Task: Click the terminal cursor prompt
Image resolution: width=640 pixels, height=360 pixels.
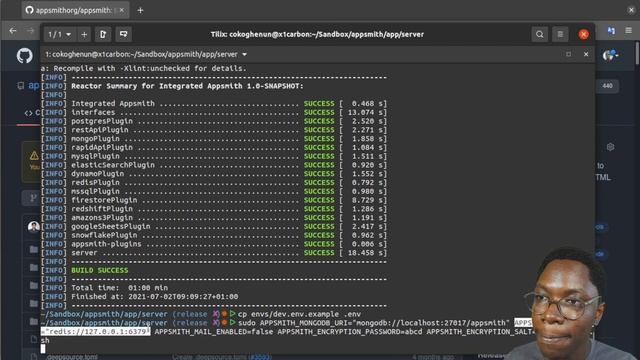Action: (x=43, y=349)
